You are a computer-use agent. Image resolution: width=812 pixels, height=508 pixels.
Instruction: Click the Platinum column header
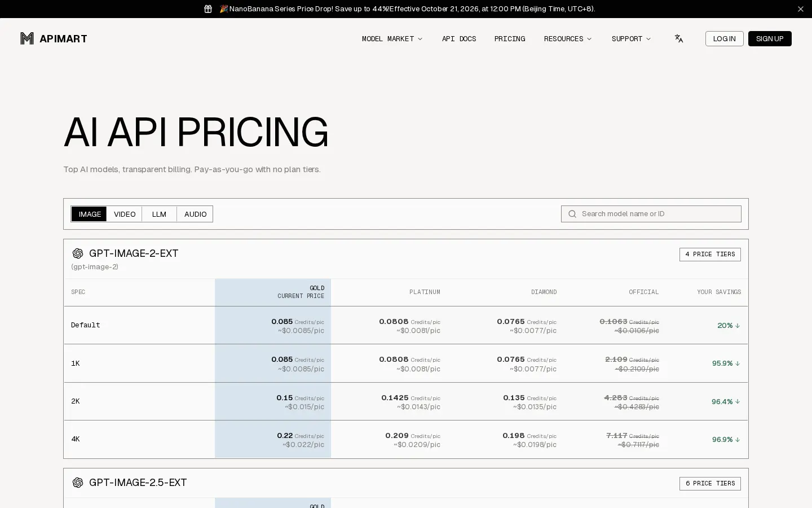point(425,292)
